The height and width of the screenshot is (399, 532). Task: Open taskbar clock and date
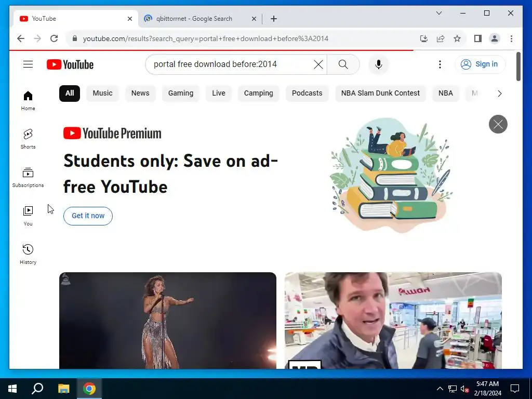[487, 389]
